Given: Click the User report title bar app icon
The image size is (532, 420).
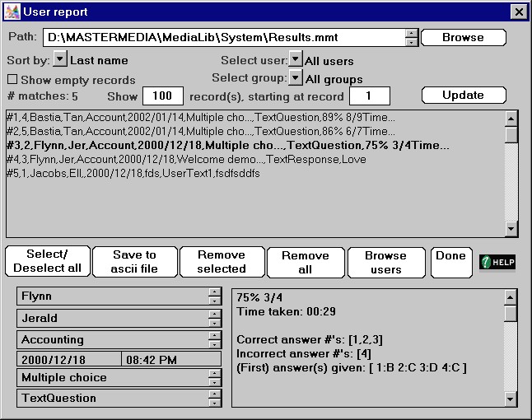Looking at the screenshot, I should pos(12,12).
